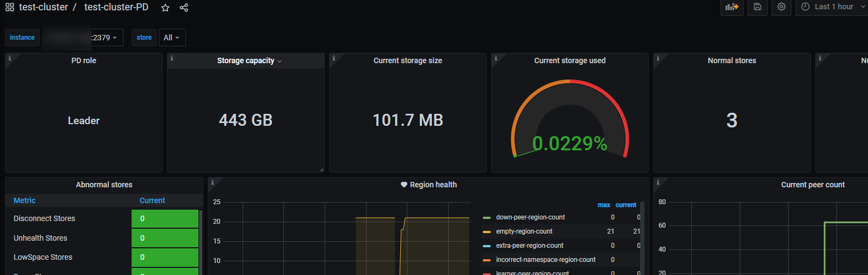Open the Region health panel title
868x275 pixels.
tap(433, 185)
